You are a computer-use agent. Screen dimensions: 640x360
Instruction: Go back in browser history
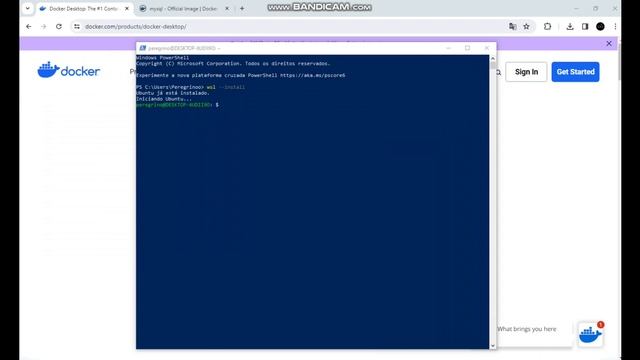pyautogui.click(x=29, y=27)
